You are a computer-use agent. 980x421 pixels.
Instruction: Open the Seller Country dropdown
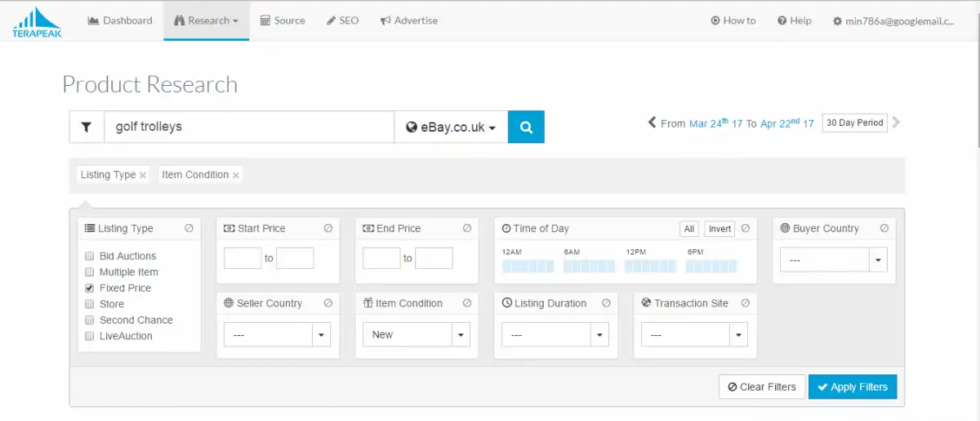(x=322, y=334)
